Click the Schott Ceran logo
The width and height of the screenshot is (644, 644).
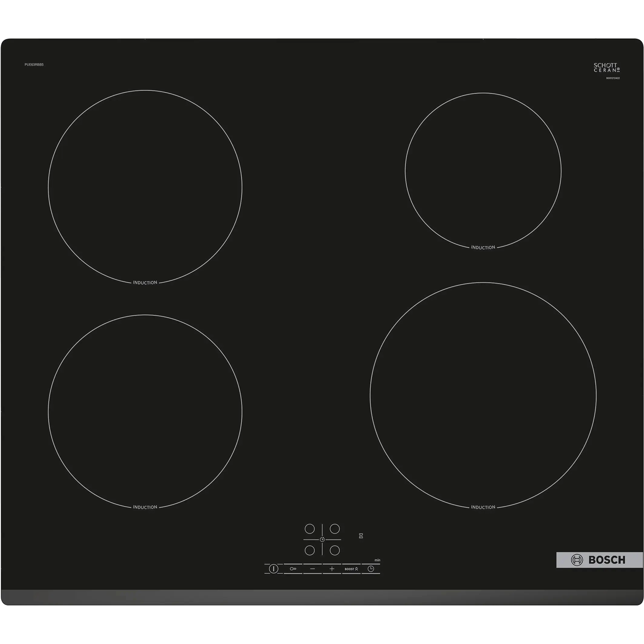pyautogui.click(x=606, y=67)
